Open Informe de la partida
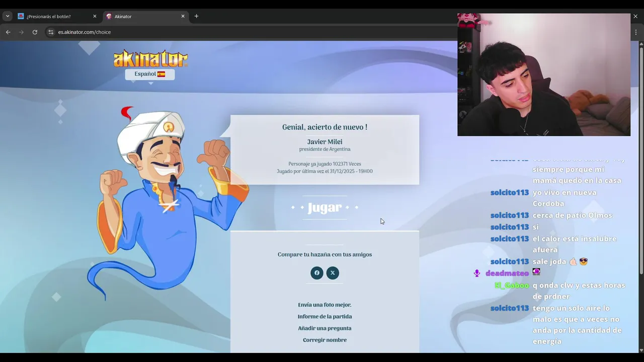The width and height of the screenshot is (644, 362). (x=325, y=316)
